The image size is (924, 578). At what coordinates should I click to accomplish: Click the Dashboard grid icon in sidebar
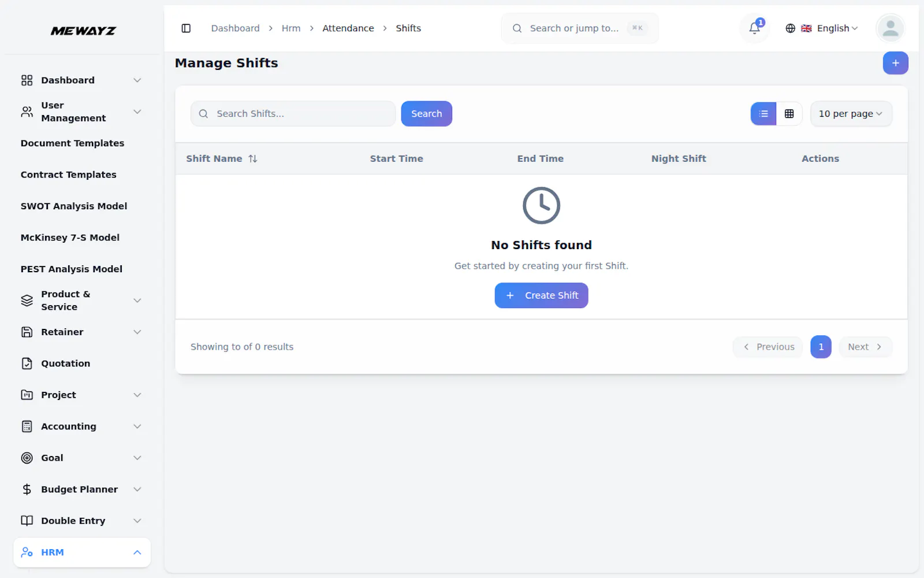point(27,80)
